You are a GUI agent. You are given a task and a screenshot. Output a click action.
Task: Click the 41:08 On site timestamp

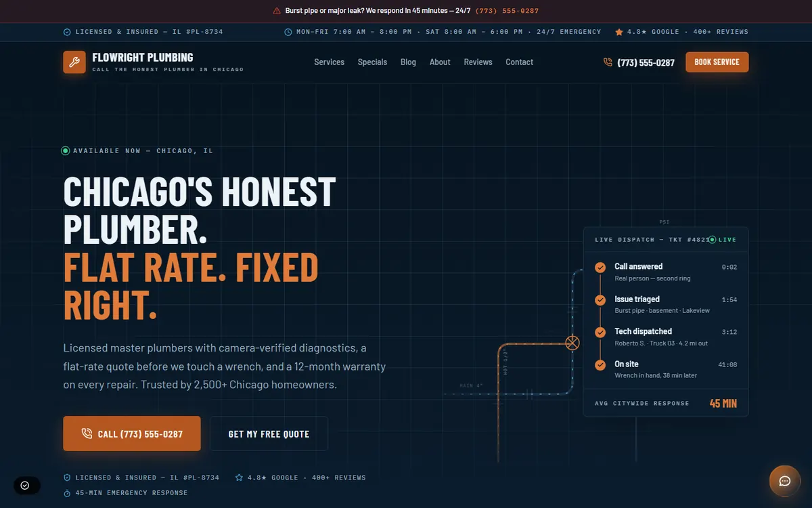727,365
